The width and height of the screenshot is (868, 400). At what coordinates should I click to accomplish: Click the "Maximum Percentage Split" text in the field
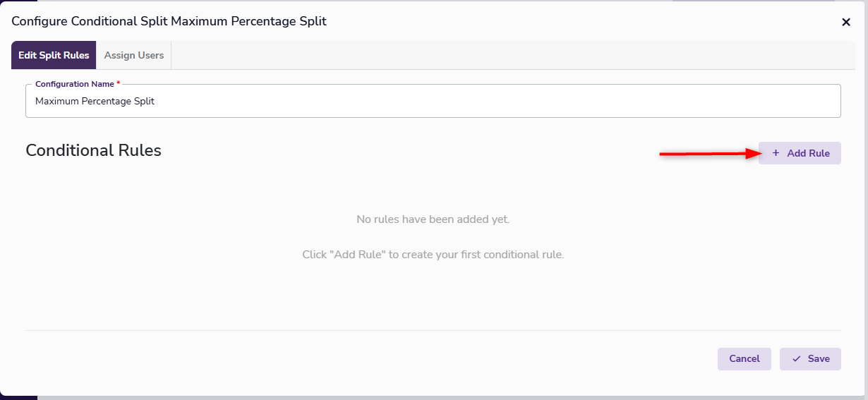coord(95,102)
